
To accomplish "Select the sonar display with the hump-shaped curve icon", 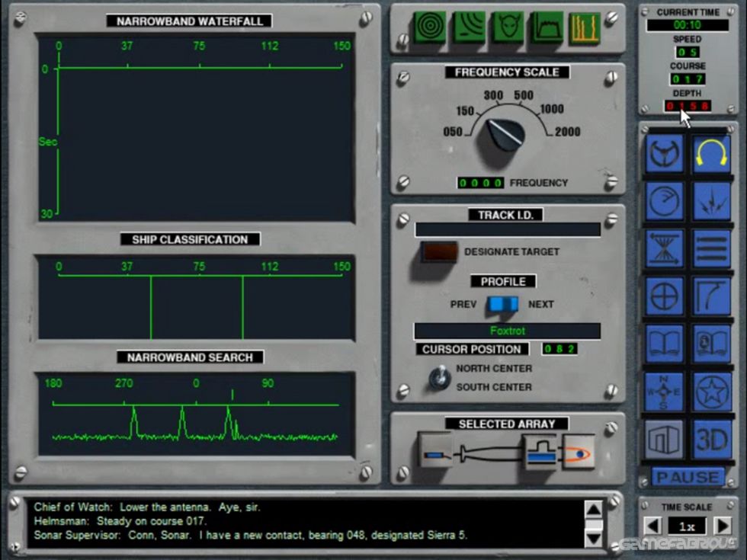I will 547,27.
